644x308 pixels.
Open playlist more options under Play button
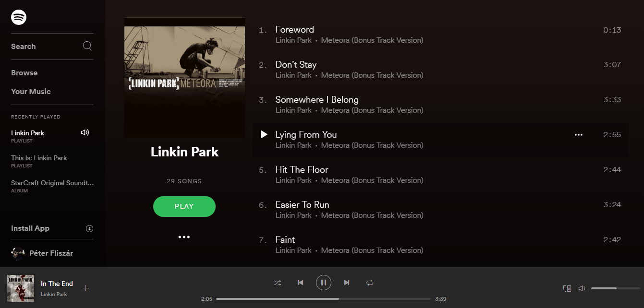(184, 237)
